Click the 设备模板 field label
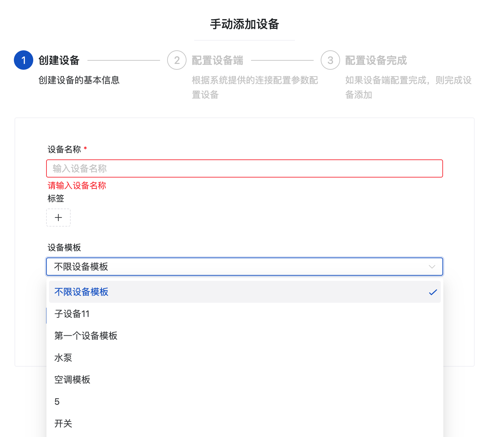504x437 pixels. tap(64, 248)
